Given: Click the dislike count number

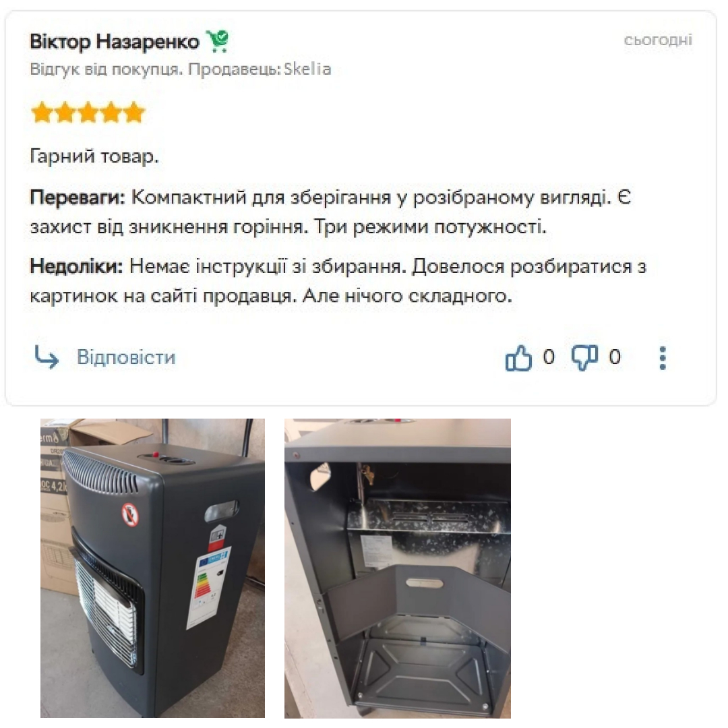Looking at the screenshot, I should pyautogui.click(x=615, y=357).
